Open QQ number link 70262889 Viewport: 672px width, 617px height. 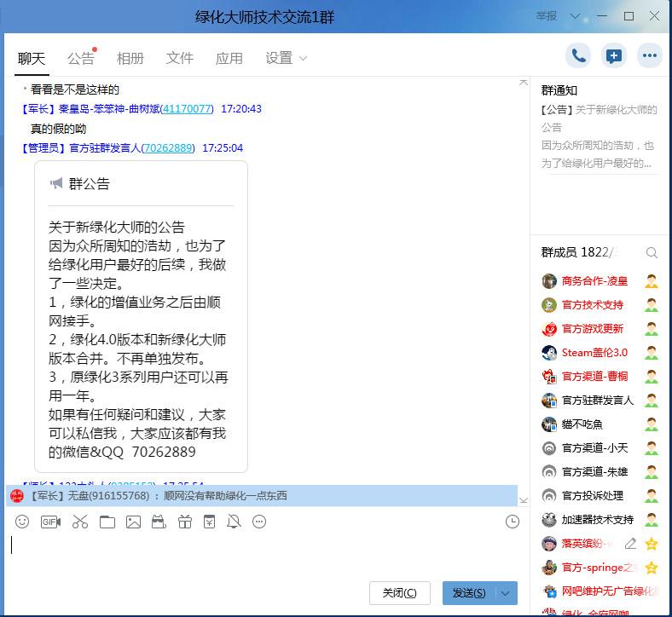(168, 148)
